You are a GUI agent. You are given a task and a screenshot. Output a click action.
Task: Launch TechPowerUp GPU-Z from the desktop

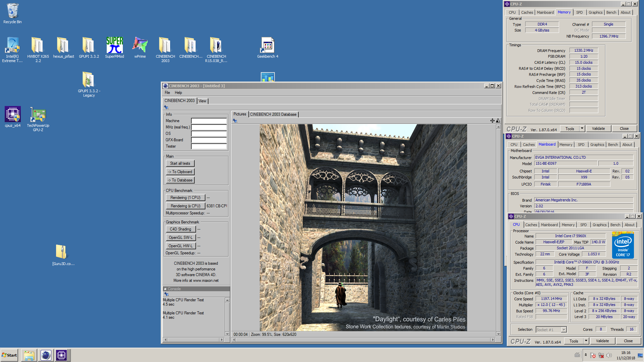tap(38, 119)
